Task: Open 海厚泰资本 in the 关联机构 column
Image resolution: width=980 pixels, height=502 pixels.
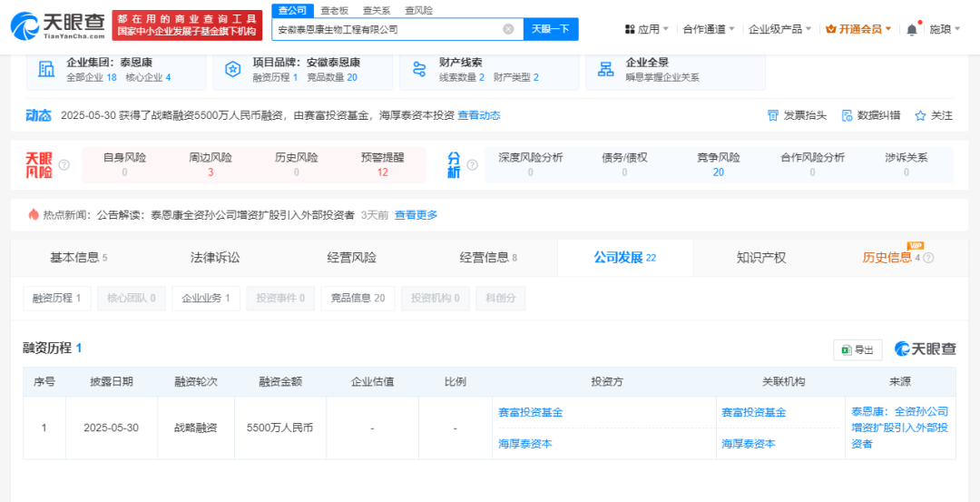Action: coord(748,443)
